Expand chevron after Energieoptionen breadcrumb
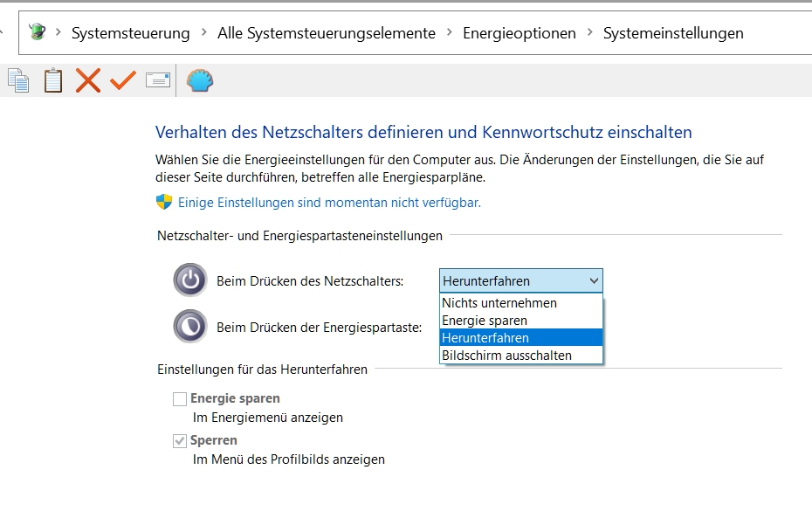Screen dimensions: 812x525 [x=590, y=32]
